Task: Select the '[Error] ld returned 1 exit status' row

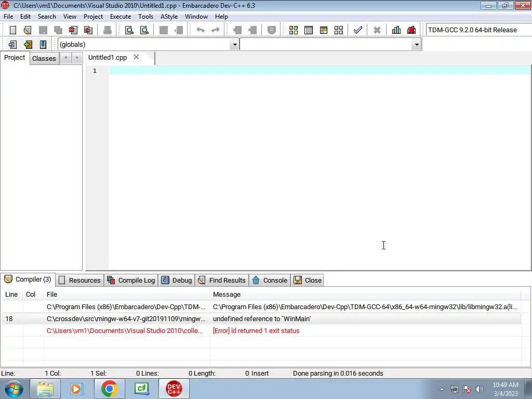Action: [261, 331]
